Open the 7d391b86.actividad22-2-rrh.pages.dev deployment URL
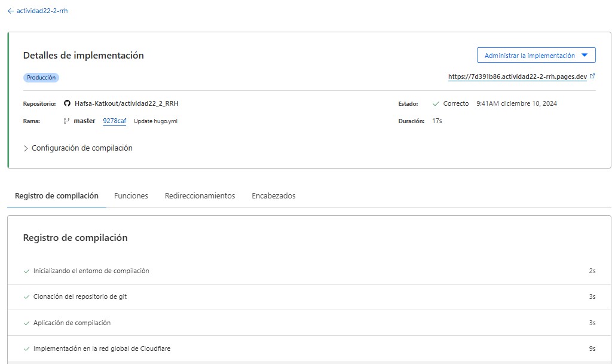Viewport: 615px width, 364px height. pyautogui.click(x=517, y=77)
